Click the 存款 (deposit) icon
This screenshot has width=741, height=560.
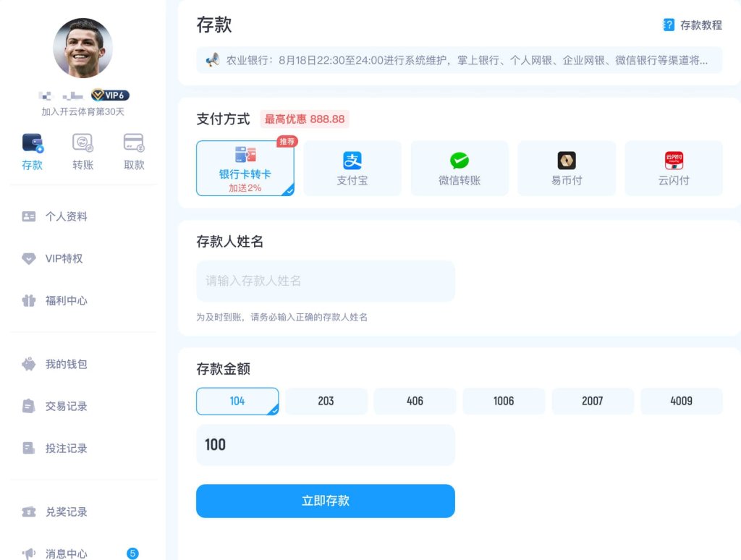(32, 142)
